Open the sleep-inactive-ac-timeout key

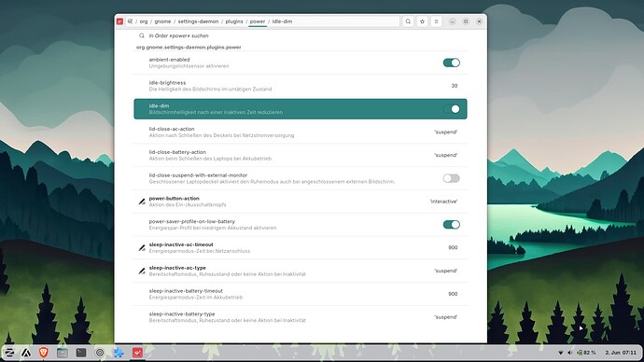point(301,248)
